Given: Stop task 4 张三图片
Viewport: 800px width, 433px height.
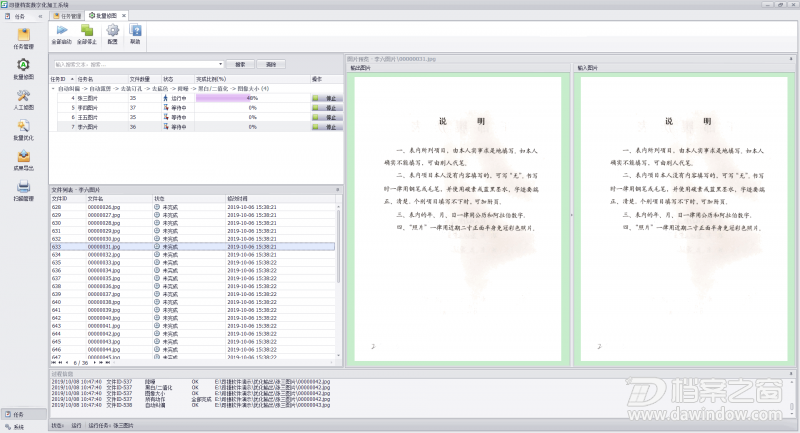Looking at the screenshot, I should click(327, 98).
